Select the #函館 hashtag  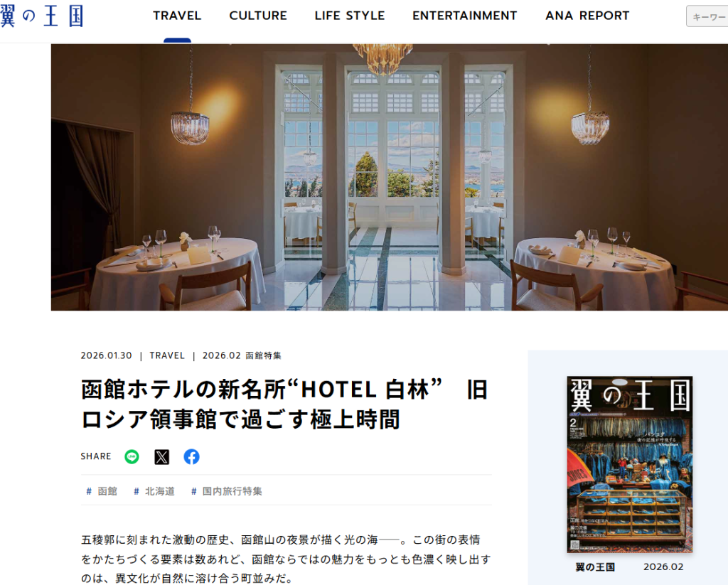(x=102, y=491)
